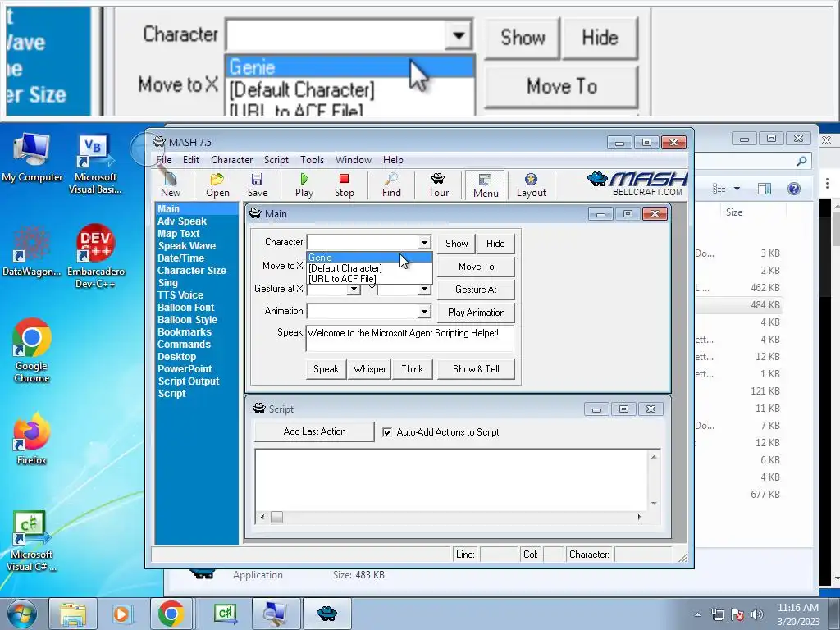
Task: Select the Embarcadero Dev-C++ desktop icon
Action: [x=96, y=256]
